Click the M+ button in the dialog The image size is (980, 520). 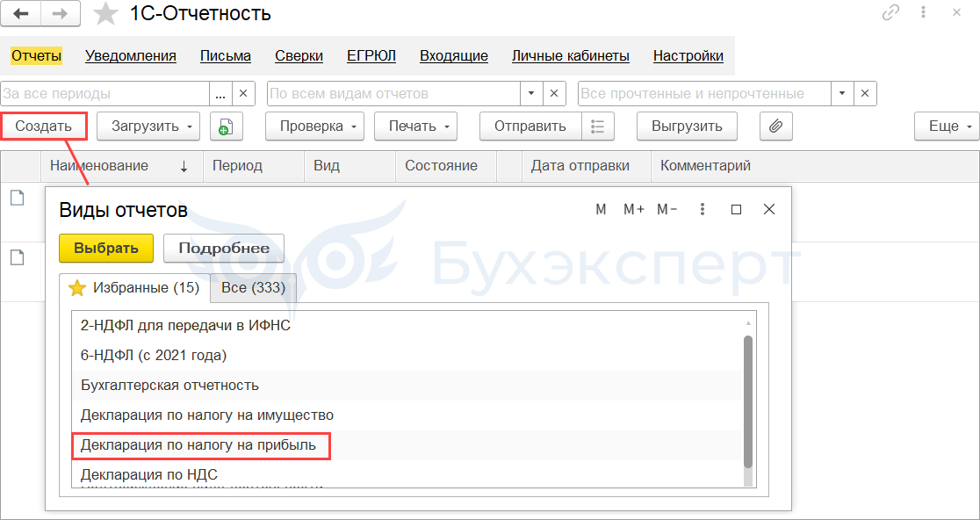(634, 209)
